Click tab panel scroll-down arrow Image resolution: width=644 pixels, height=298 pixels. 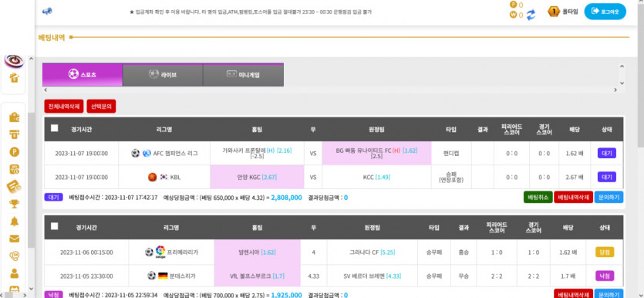(x=622, y=83)
